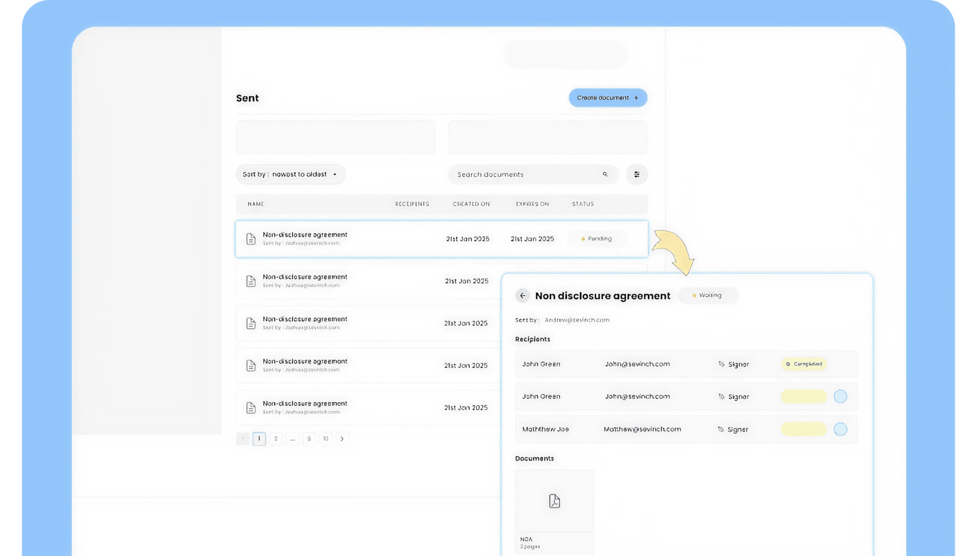Toggle the blue circle on John Green's second row
Viewport: 980px width, 556px height.
tap(840, 396)
